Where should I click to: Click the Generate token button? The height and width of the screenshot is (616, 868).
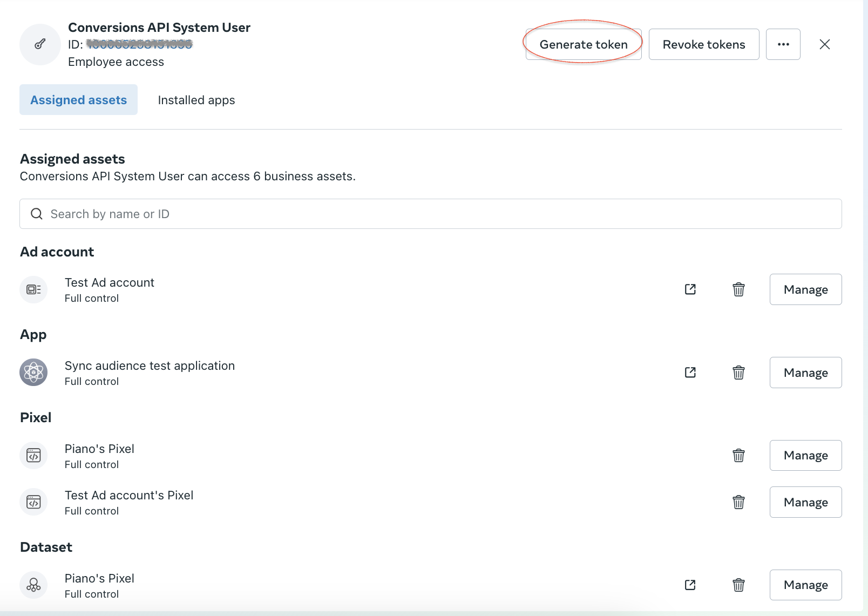pyautogui.click(x=584, y=44)
